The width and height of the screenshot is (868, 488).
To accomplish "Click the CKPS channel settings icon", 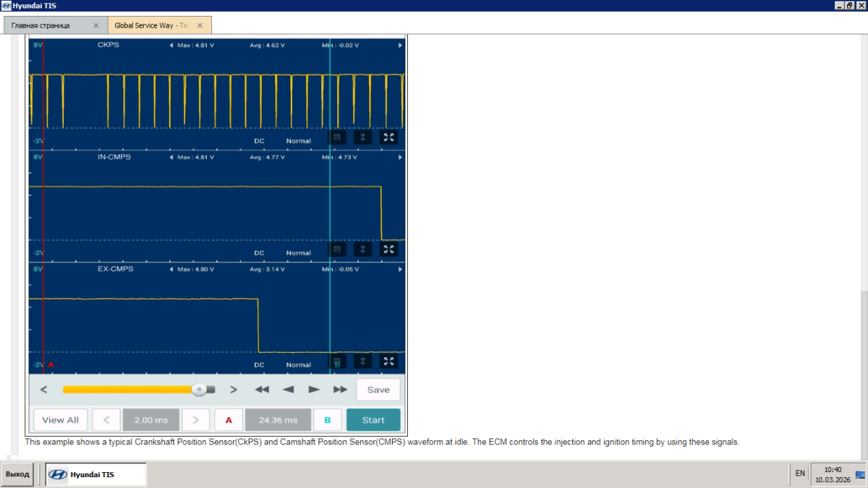I will coord(337,137).
